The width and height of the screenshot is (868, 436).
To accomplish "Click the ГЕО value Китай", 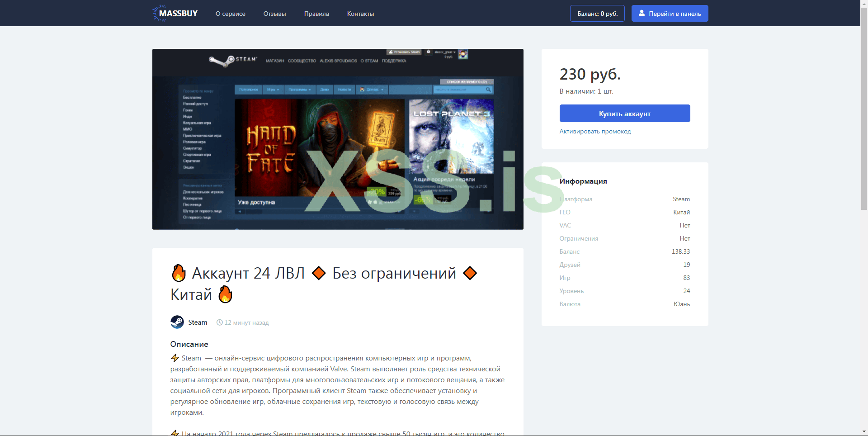I will coord(682,212).
